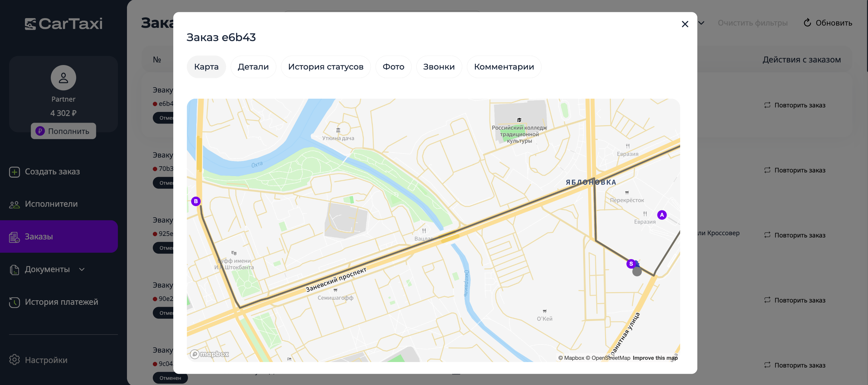
Task: Expand the Документы menu chevron
Action: click(x=82, y=269)
